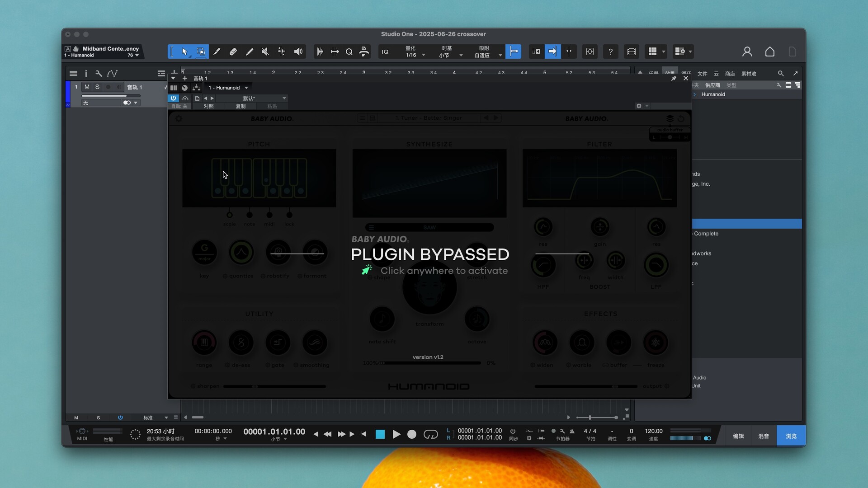
Task: Solo track 音轨 1
Action: pyautogui.click(x=97, y=87)
